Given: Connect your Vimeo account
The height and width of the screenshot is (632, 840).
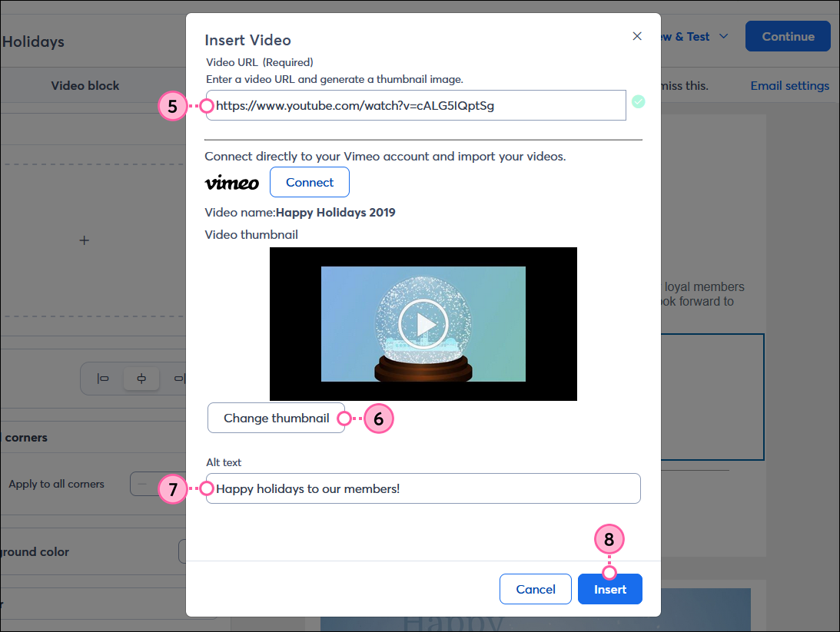Looking at the screenshot, I should tap(309, 182).
